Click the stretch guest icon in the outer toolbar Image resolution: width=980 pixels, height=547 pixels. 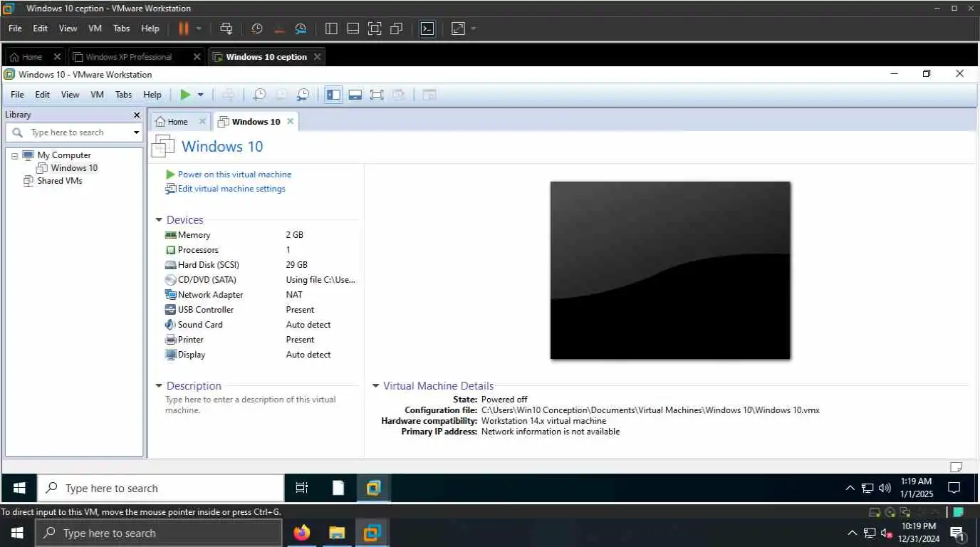458,28
